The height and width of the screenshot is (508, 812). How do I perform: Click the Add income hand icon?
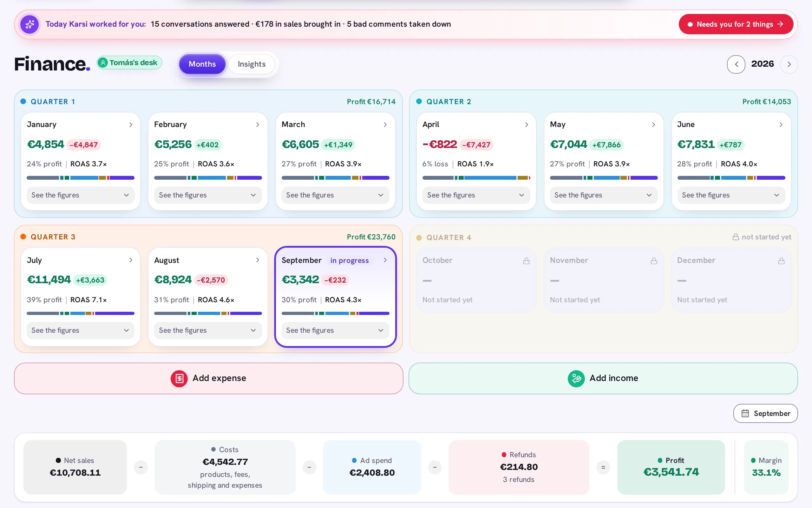[x=576, y=379]
